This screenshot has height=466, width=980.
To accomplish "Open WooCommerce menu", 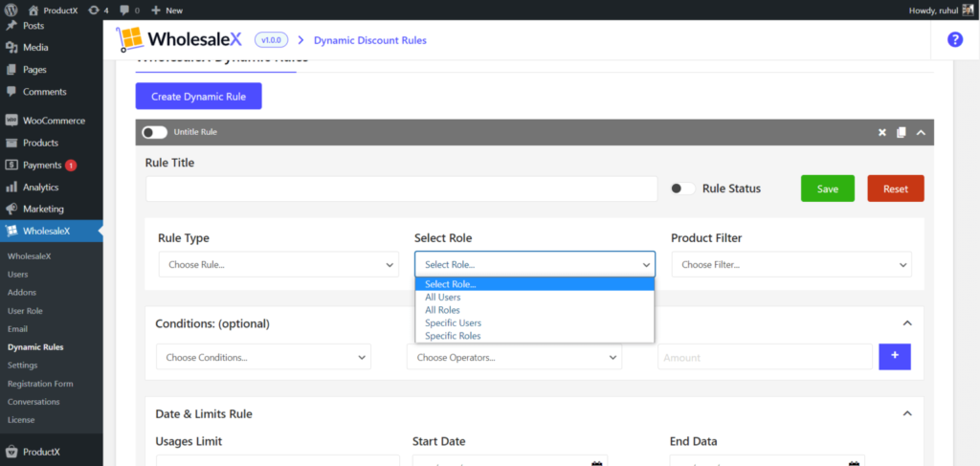I will (x=52, y=121).
